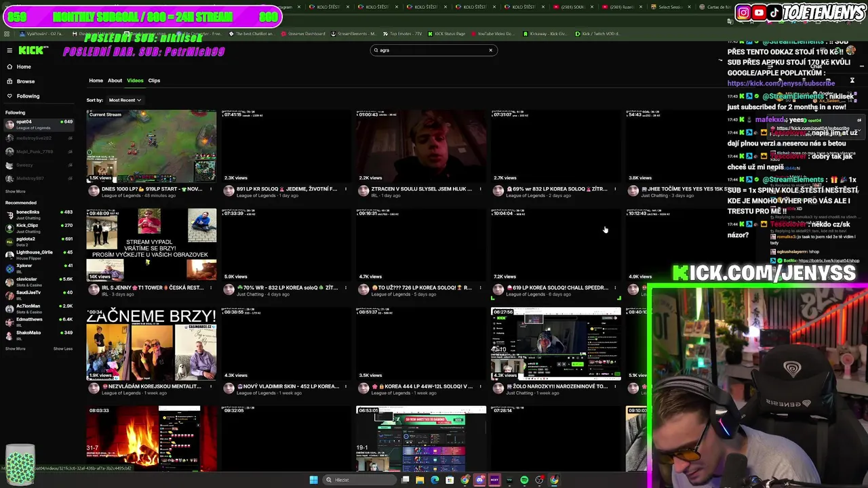Open 'IRL S JENNY T1 TOWER' video thumbnail

151,245
